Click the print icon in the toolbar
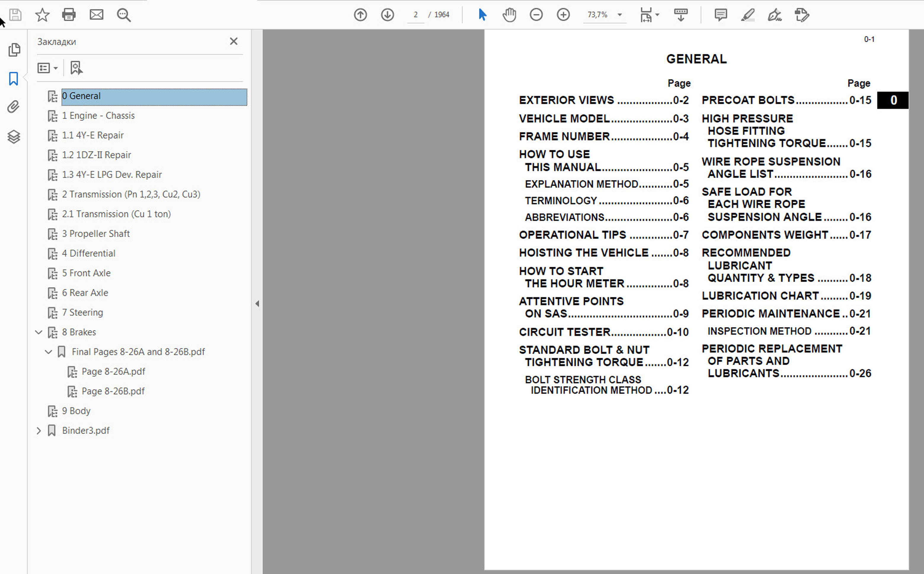Screen dimensions: 924x574 pyautogui.click(x=69, y=15)
